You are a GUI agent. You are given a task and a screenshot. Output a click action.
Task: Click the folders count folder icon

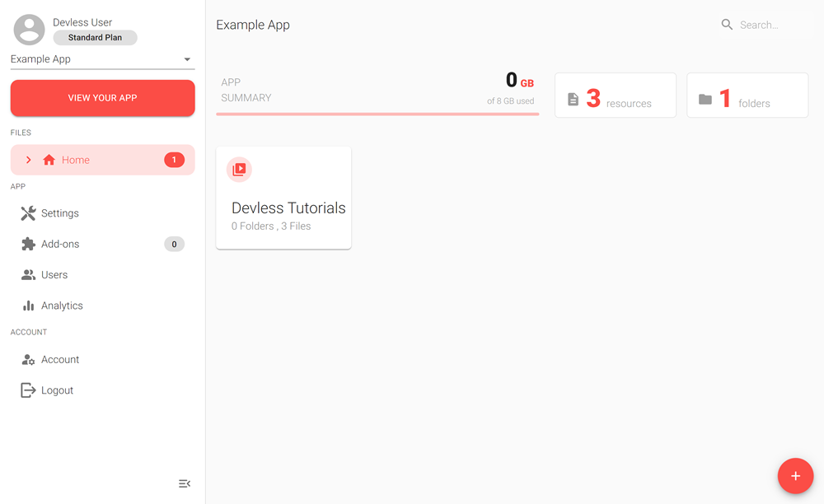(705, 100)
